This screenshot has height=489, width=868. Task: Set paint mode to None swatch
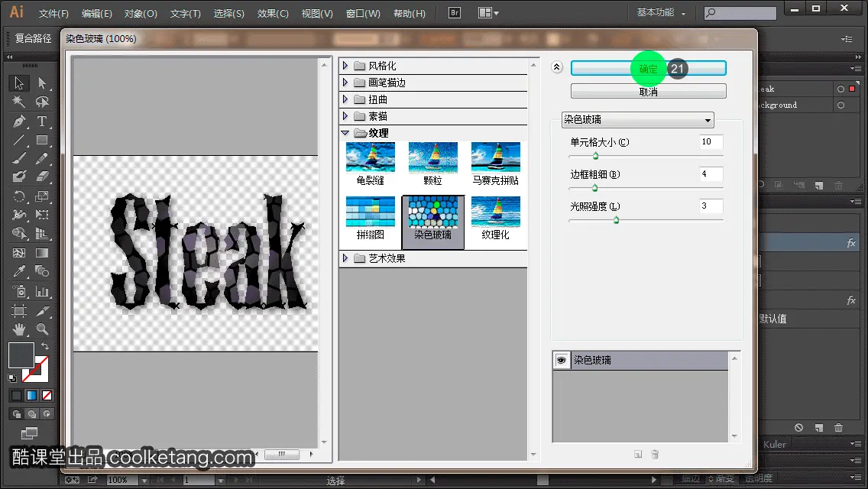[x=47, y=396]
